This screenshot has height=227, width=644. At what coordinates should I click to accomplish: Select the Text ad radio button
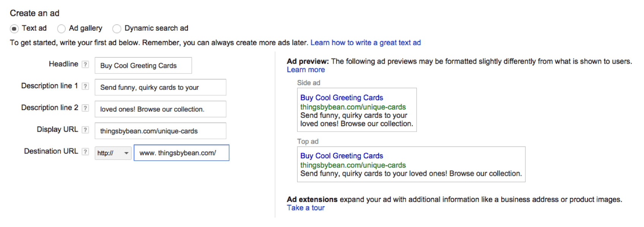tap(14, 28)
